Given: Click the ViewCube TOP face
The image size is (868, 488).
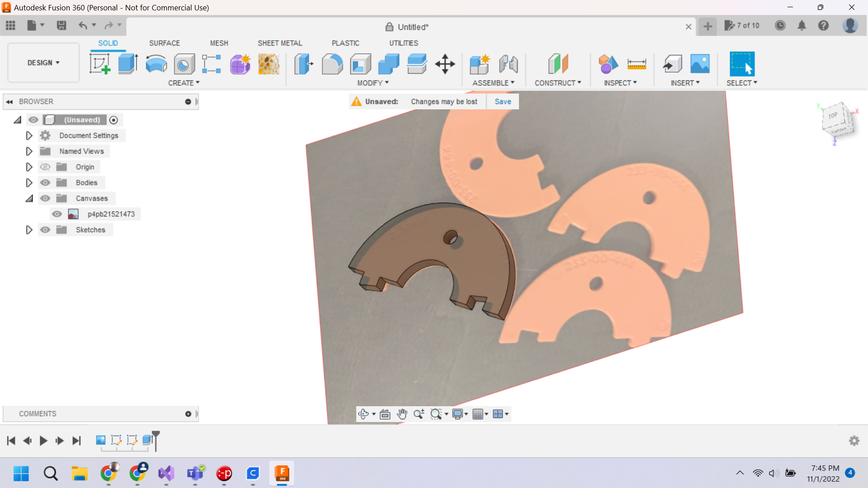Looking at the screenshot, I should coord(833,116).
